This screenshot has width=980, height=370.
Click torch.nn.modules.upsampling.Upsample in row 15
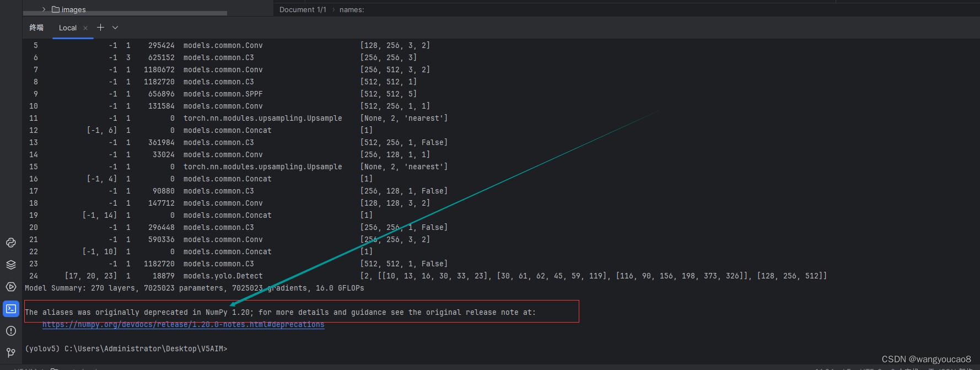point(263,167)
